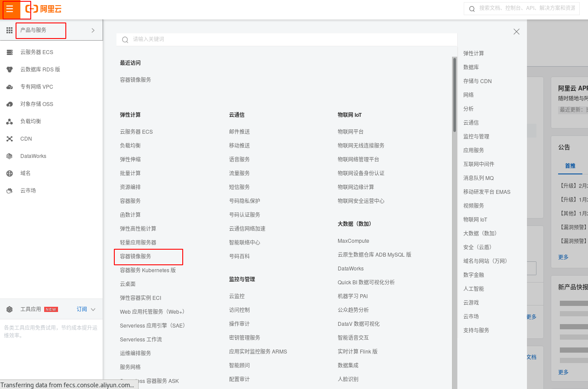Jump to 安全（云盾）category
Image resolution: width=588 pixels, height=389 pixels.
(478, 247)
